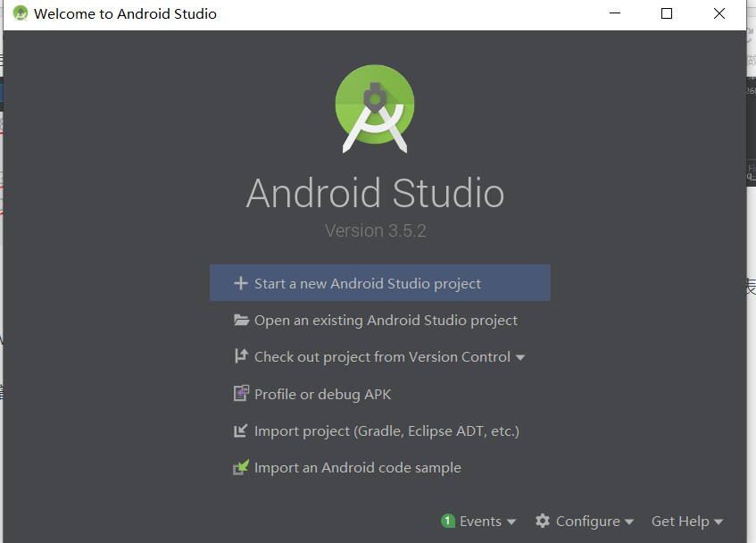756x543 pixels.
Task: Minimize the Welcome window
Action: (x=615, y=13)
